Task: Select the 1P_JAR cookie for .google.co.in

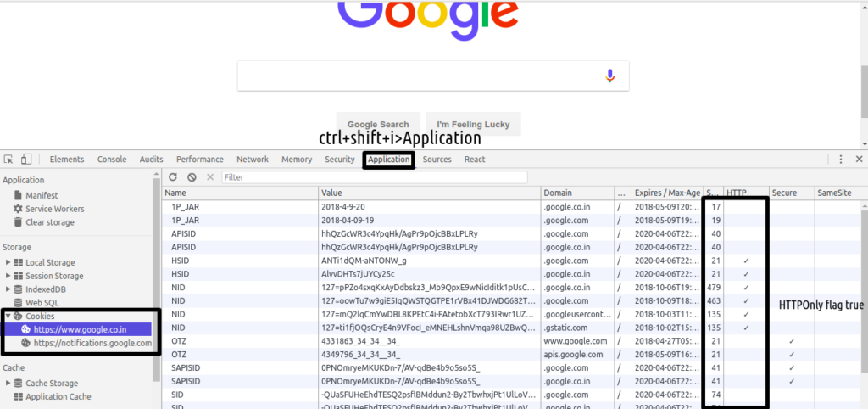Action: (511, 207)
